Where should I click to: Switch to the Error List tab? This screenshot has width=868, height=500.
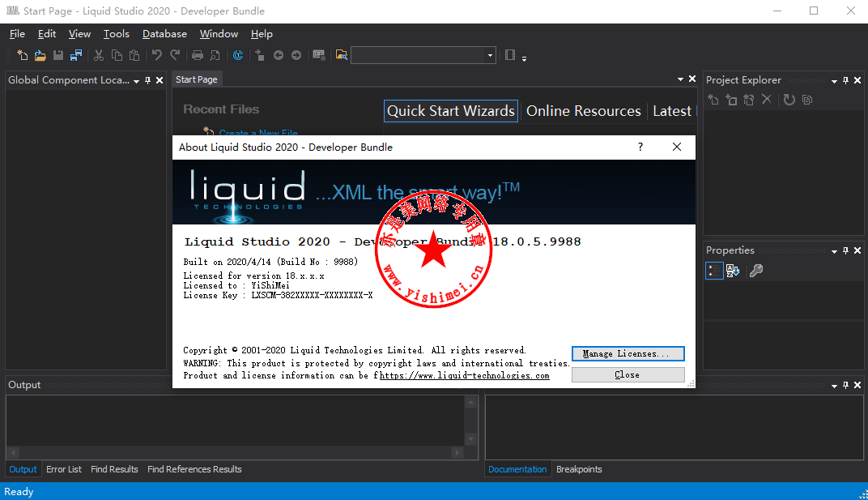click(64, 469)
